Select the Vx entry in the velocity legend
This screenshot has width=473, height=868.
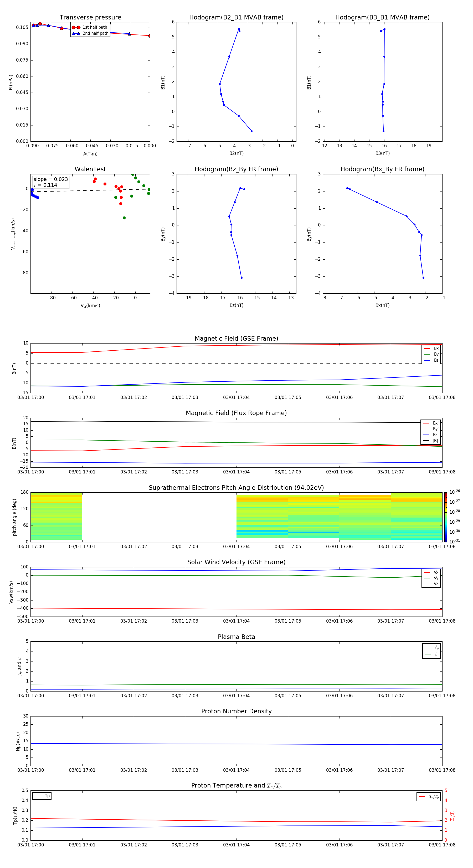pos(431,572)
